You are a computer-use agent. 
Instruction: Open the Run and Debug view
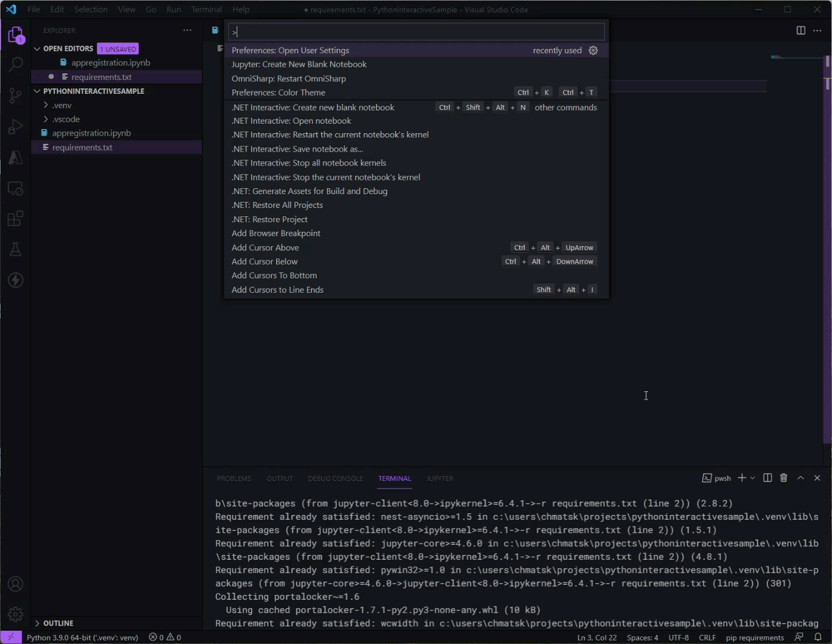pyautogui.click(x=16, y=127)
